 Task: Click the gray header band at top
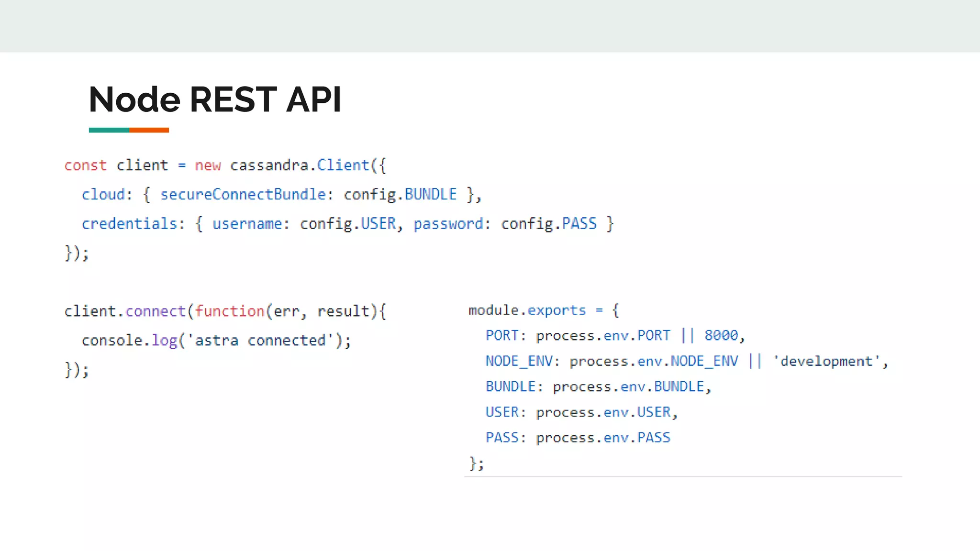(490, 26)
